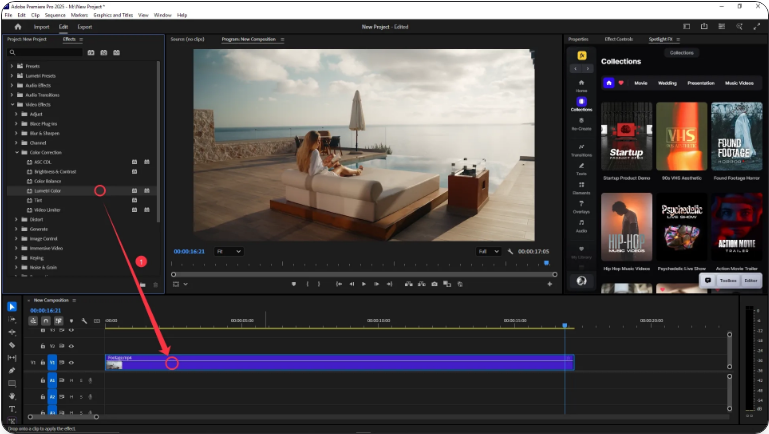This screenshot has width=769, height=434.
Task: Open the Fit zoom level dropdown
Action: (229, 251)
